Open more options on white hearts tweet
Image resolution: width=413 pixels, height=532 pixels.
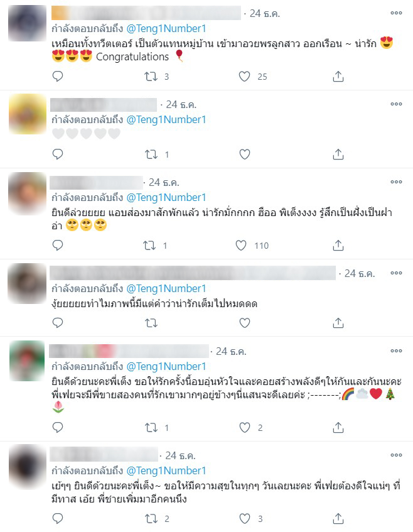point(396,104)
